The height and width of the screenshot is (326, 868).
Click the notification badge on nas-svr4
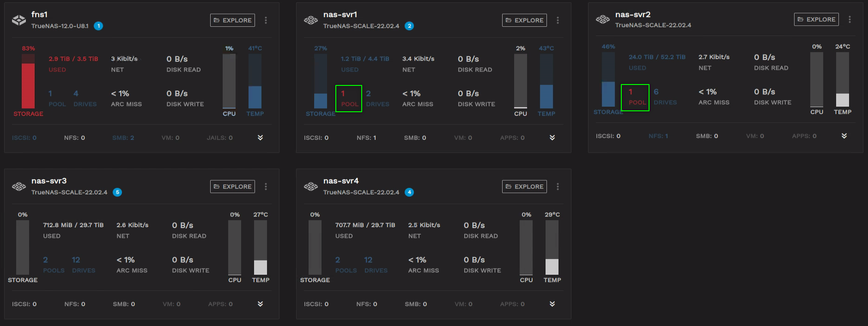pos(409,192)
